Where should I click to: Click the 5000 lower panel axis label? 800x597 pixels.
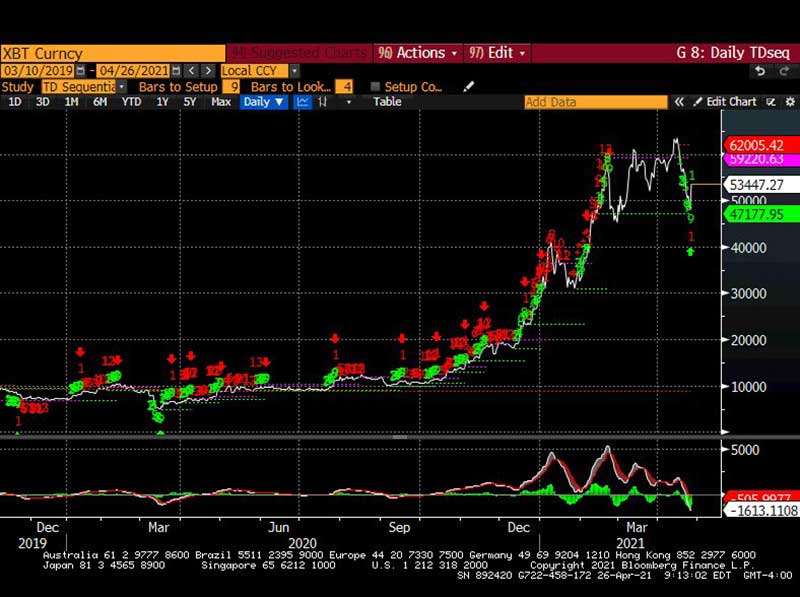click(x=745, y=450)
